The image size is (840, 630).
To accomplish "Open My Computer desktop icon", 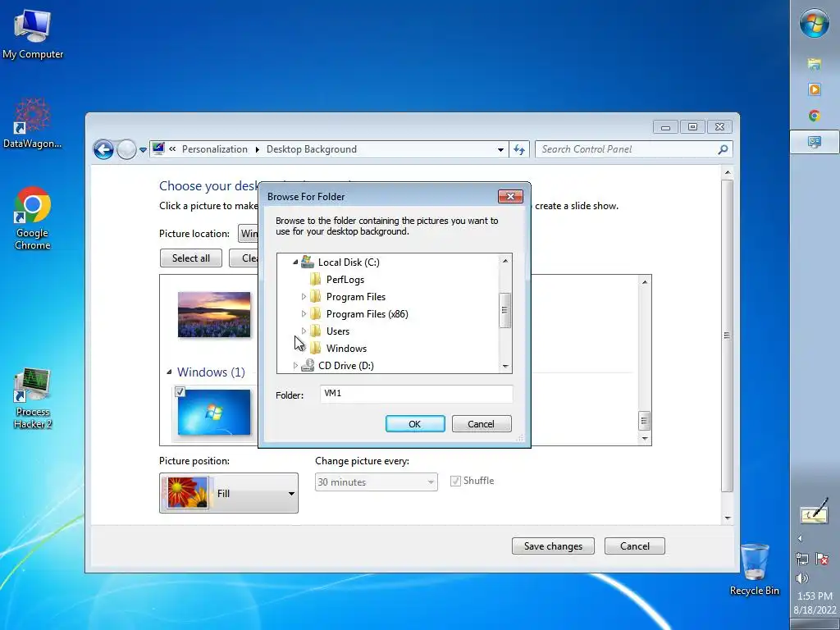I will (32, 34).
